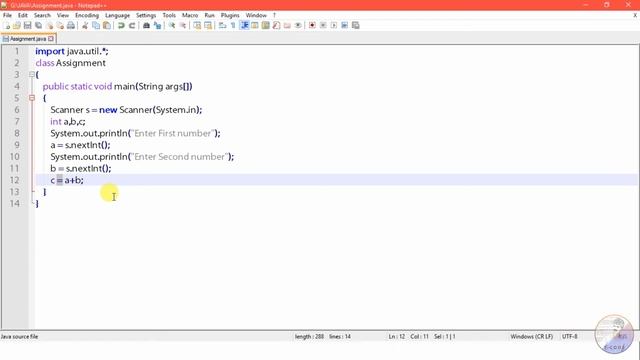Open the Macro menu
Image resolution: width=640 pixels, height=360 pixels.
point(190,15)
